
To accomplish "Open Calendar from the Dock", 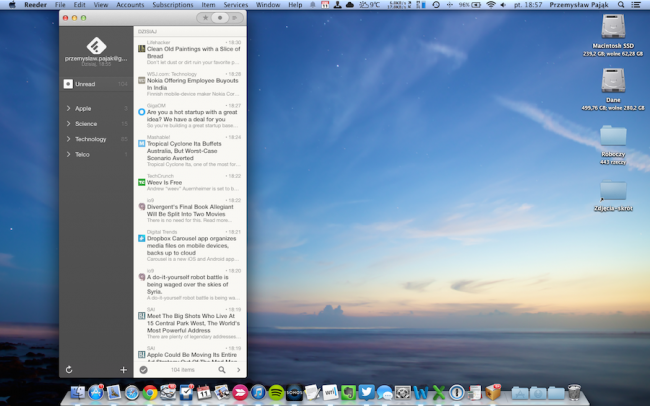I will (x=204, y=392).
